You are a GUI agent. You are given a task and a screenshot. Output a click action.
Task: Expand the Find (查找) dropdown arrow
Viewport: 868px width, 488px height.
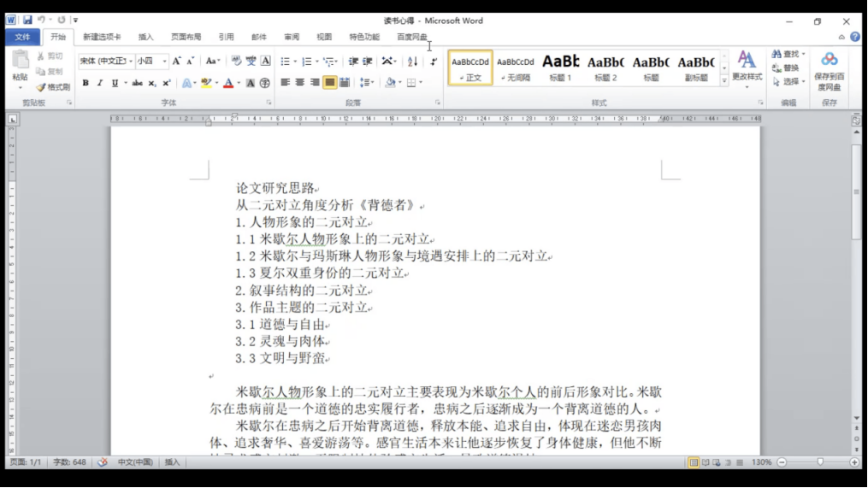click(x=804, y=55)
